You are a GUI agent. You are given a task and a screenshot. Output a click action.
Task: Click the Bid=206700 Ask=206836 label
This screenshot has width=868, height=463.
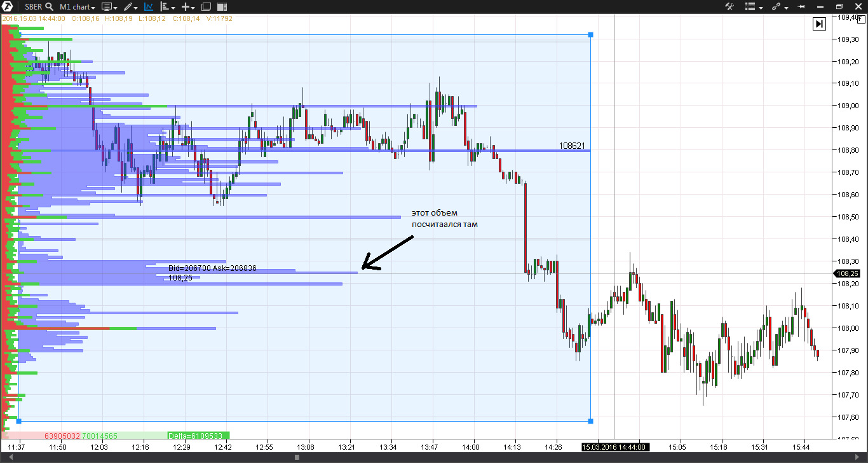212,268
